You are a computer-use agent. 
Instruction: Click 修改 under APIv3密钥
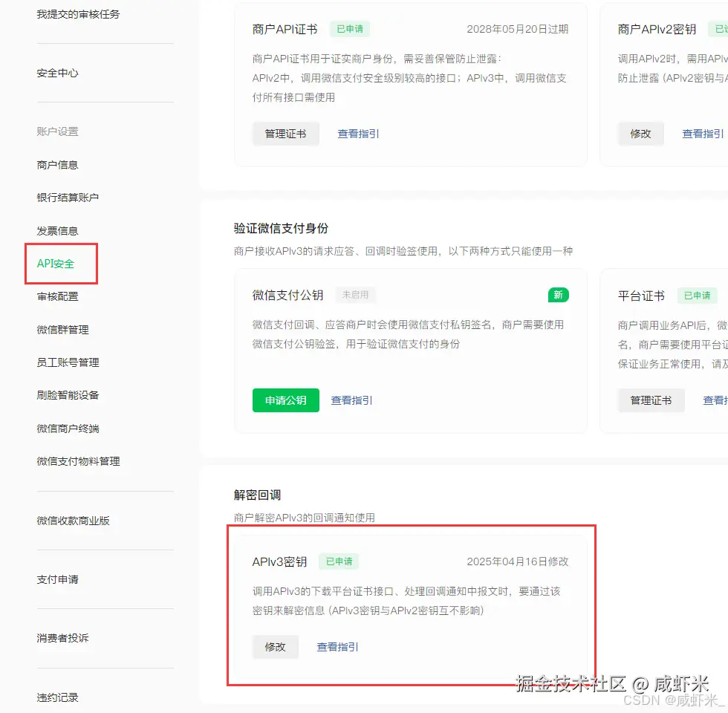pos(276,647)
